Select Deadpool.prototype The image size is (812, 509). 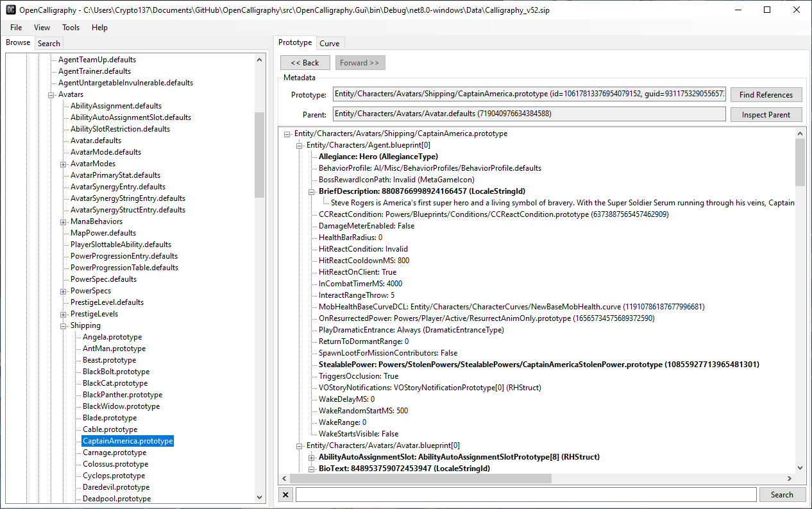coord(117,499)
